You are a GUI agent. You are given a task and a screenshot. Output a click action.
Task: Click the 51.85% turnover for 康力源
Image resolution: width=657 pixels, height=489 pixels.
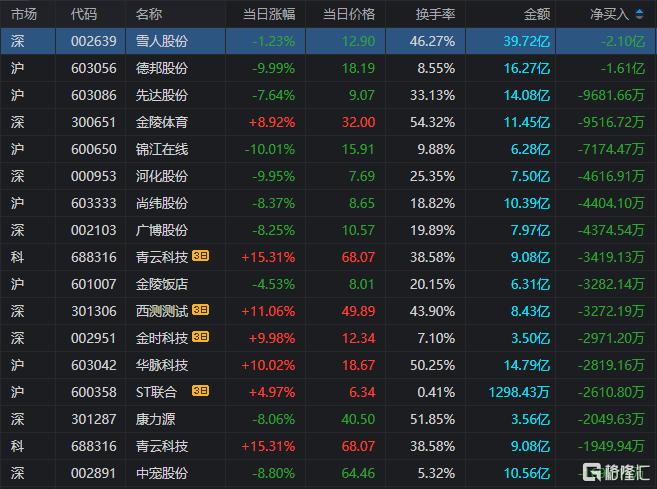tap(432, 419)
